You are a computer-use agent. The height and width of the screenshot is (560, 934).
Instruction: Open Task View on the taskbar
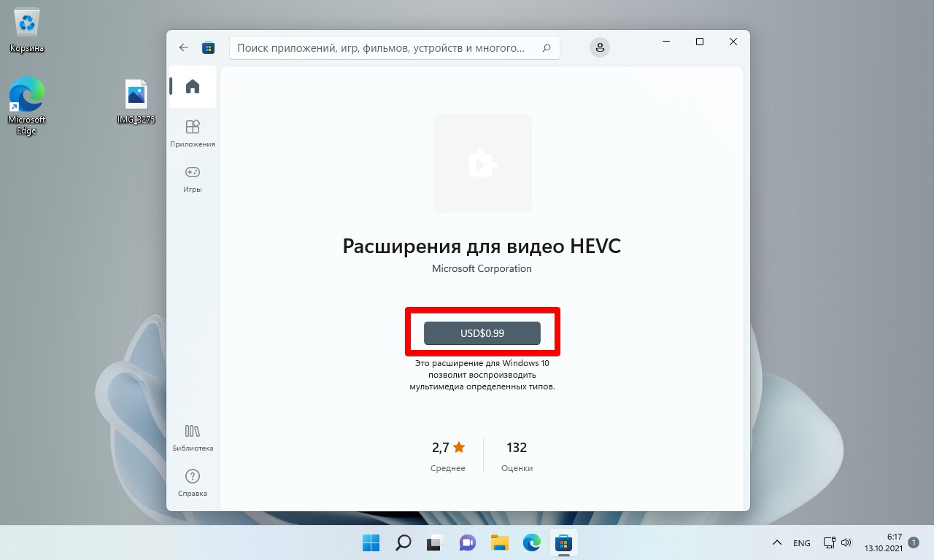click(436, 542)
